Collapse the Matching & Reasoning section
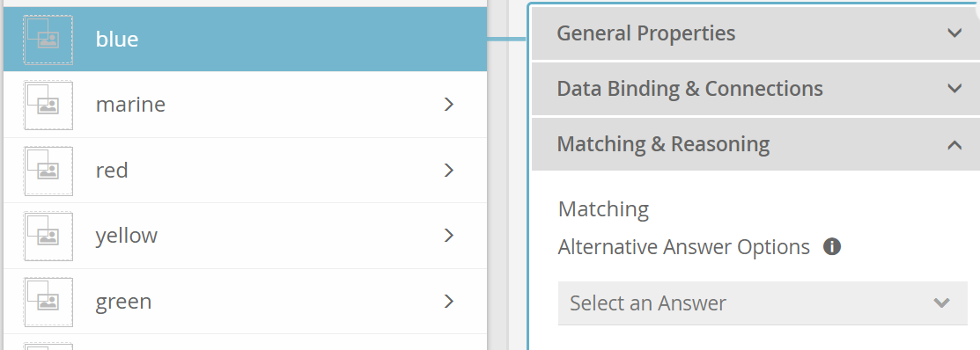Screen dimensions: 980x350 tap(755, 144)
